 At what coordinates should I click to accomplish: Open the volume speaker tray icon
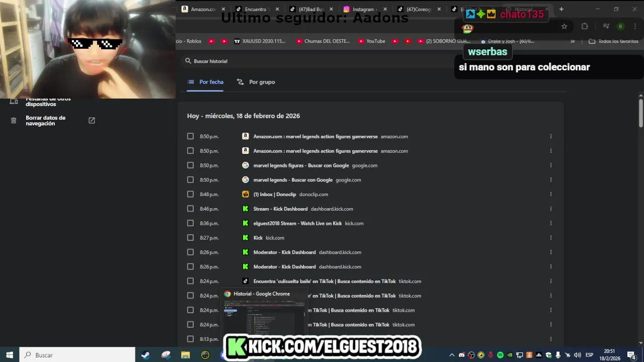click(578, 355)
